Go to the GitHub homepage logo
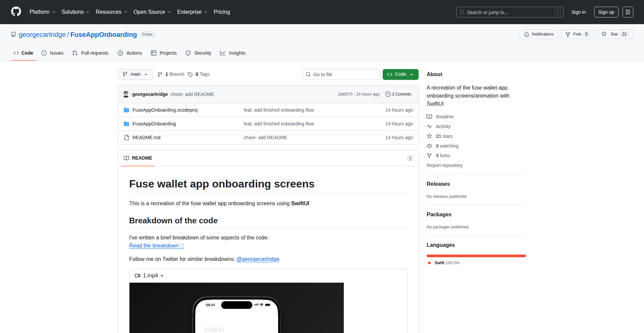The image size is (644, 333). click(x=16, y=12)
